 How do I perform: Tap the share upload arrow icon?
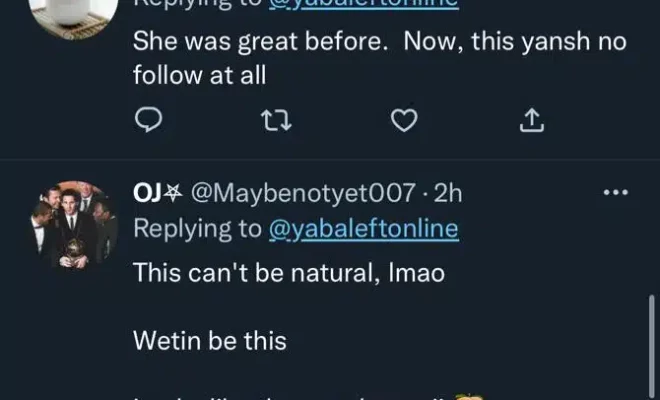(532, 122)
